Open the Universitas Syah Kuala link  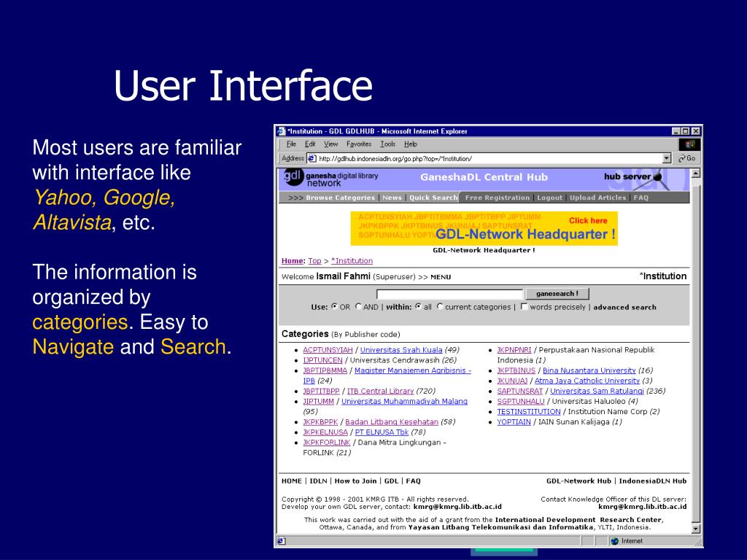[401, 350]
